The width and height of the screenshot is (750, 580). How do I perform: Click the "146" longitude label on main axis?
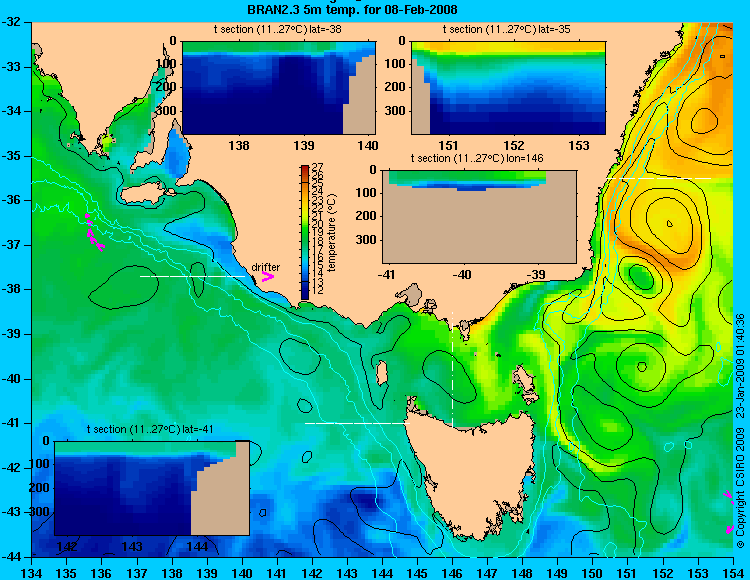coord(452,574)
